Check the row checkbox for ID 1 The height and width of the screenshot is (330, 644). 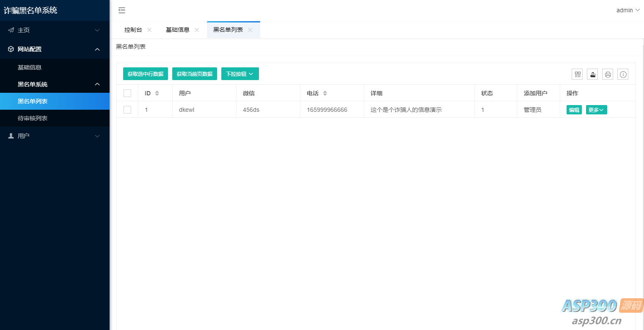(127, 110)
